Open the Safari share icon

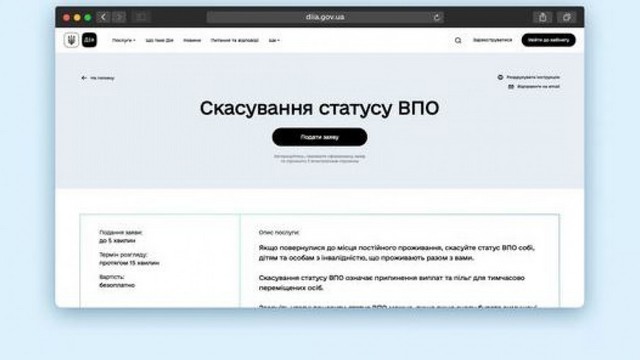pyautogui.click(x=542, y=17)
